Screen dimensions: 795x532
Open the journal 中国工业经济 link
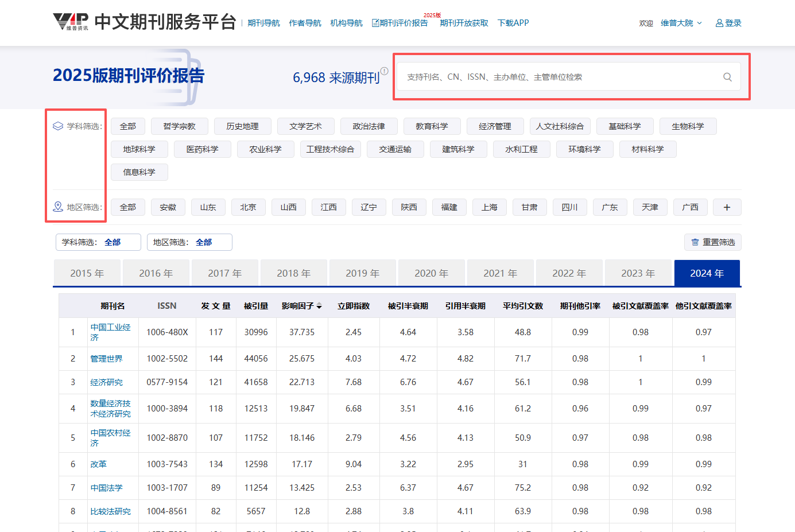(111, 331)
